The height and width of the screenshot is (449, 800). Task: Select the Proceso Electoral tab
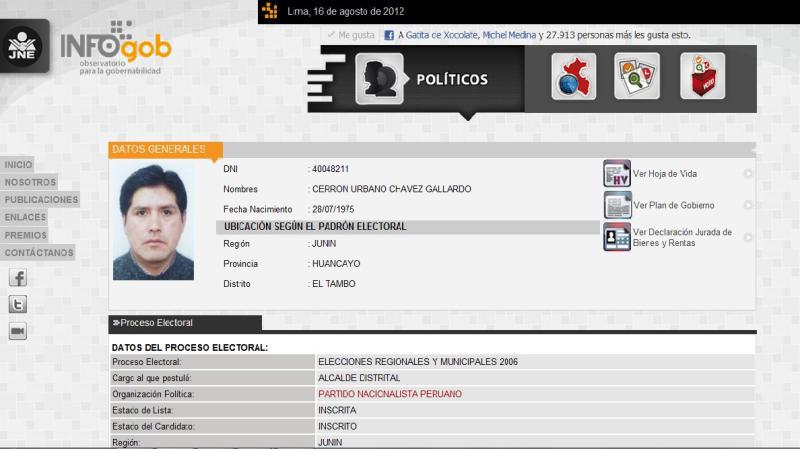[x=185, y=323]
